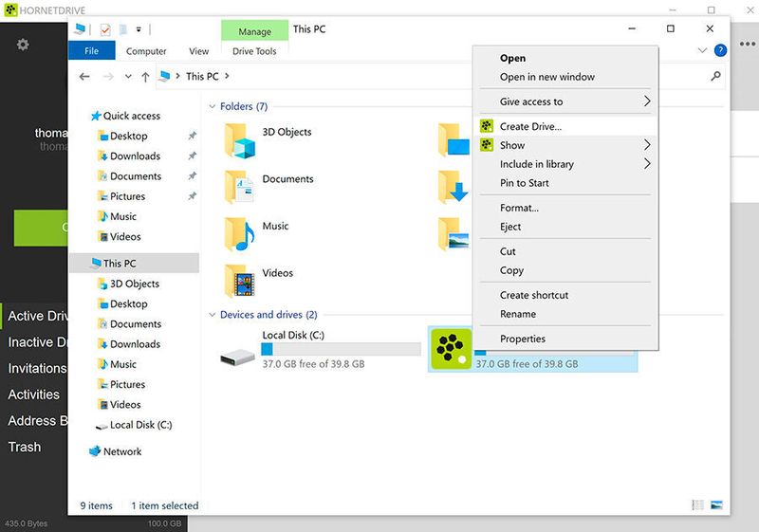Expand the Show submenu arrow
Screen dimensions: 759x532
tap(647, 144)
